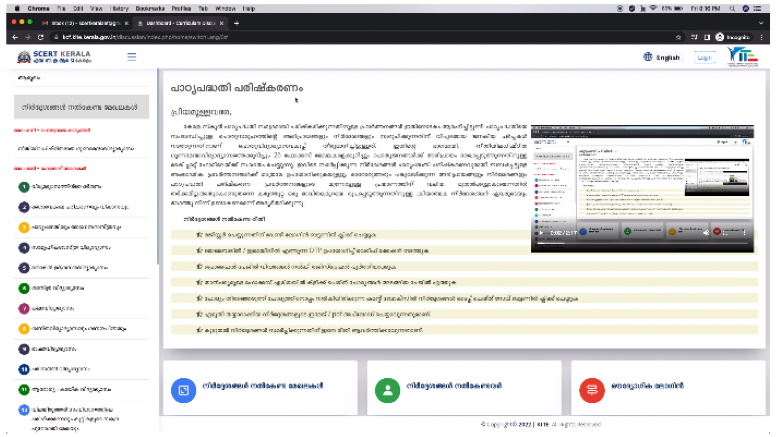This screenshot has height=437, width=780.
Task: Click the SCERT Kerala logo
Action: pyautogui.click(x=48, y=57)
